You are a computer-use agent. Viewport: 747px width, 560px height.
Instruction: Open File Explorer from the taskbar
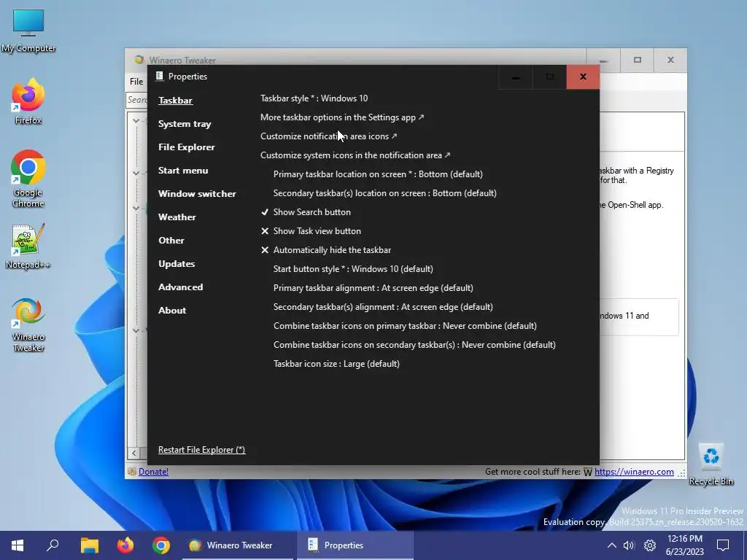coord(89,545)
